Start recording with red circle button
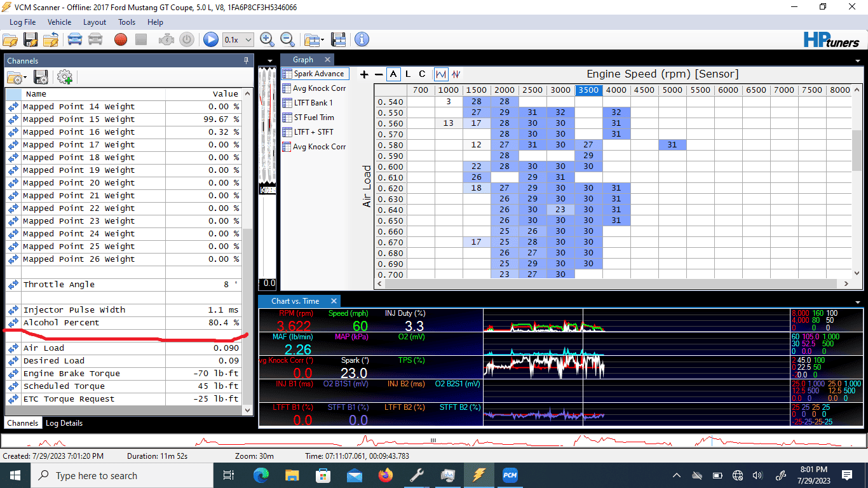This screenshot has width=868, height=488. click(x=121, y=39)
